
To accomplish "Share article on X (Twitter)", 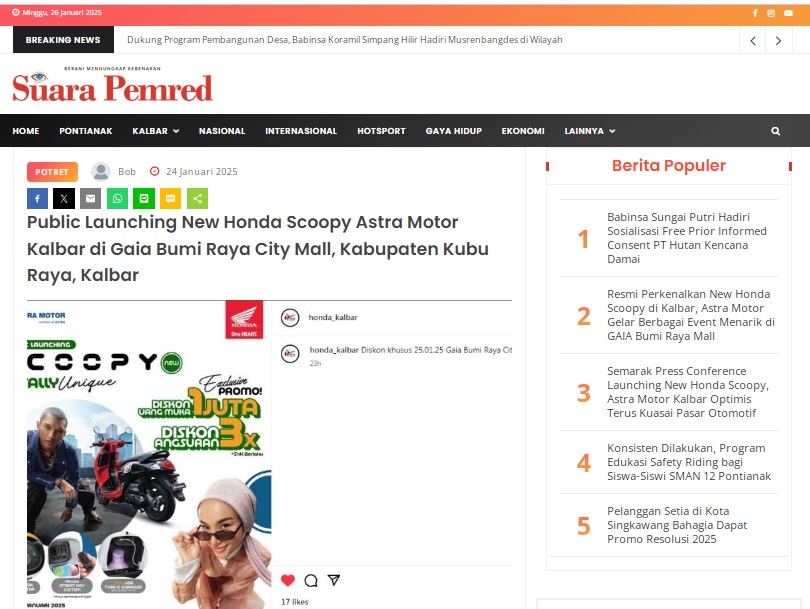I will pos(64,198).
